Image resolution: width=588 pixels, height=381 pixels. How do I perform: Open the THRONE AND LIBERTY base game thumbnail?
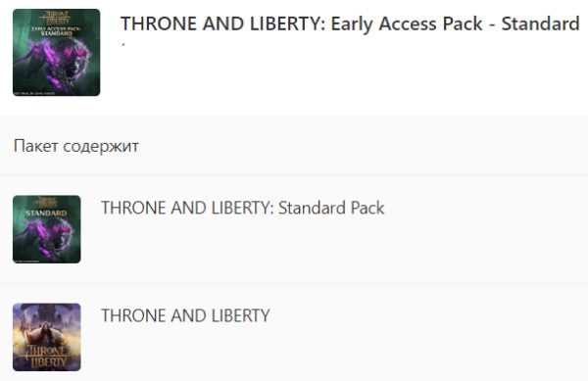tap(46, 337)
